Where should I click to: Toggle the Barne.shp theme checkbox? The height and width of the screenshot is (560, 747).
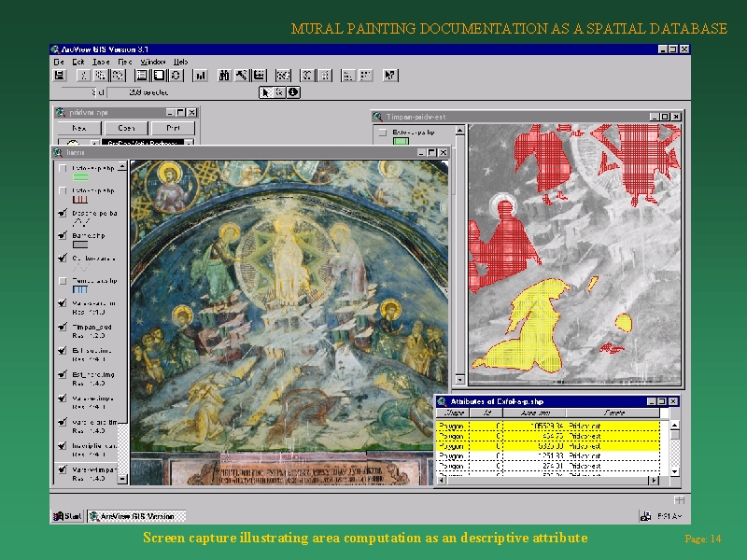pos(63,235)
